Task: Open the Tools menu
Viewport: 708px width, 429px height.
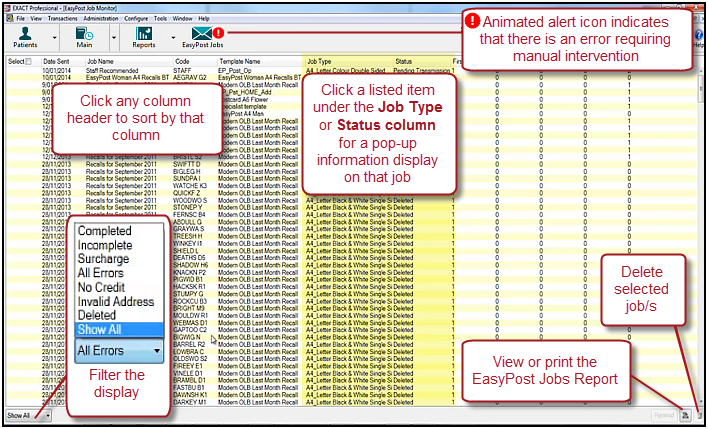Action: click(x=160, y=19)
